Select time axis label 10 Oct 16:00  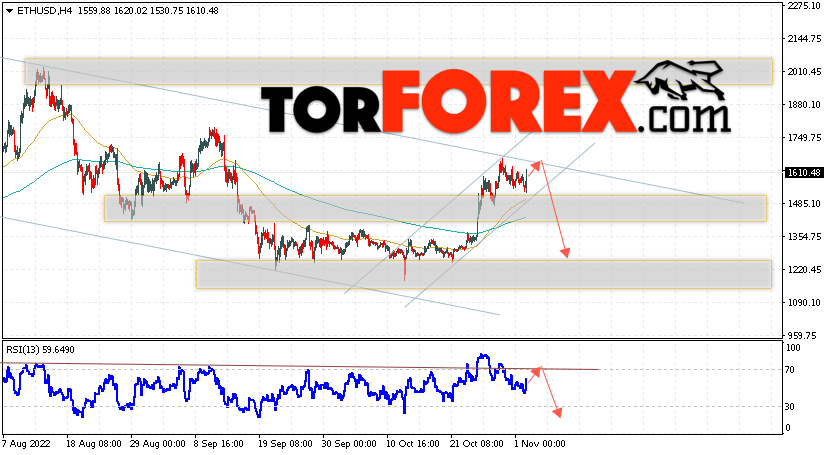(413, 444)
